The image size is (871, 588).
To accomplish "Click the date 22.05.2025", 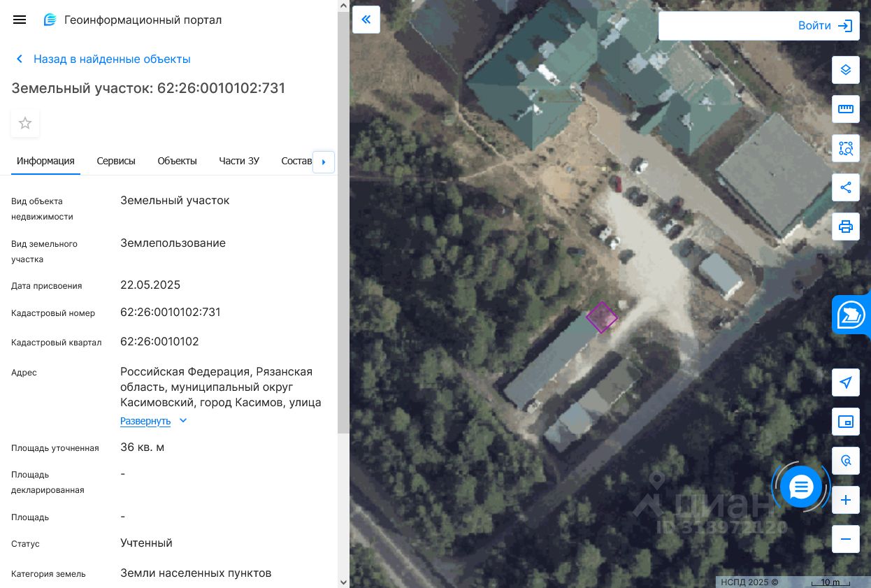I will 150,285.
